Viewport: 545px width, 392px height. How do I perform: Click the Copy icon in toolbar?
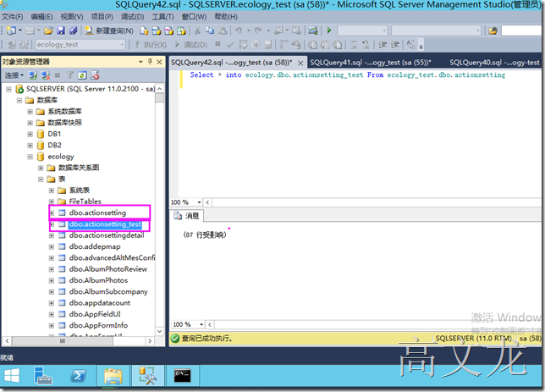tap(210, 30)
